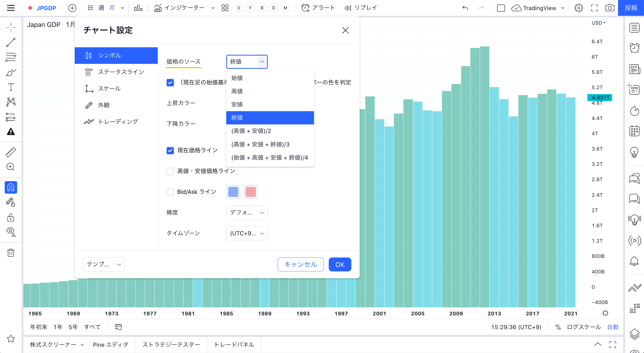The width and height of the screenshot is (644, 353).
Task: Open the calendar panel icon
Action: click(634, 131)
